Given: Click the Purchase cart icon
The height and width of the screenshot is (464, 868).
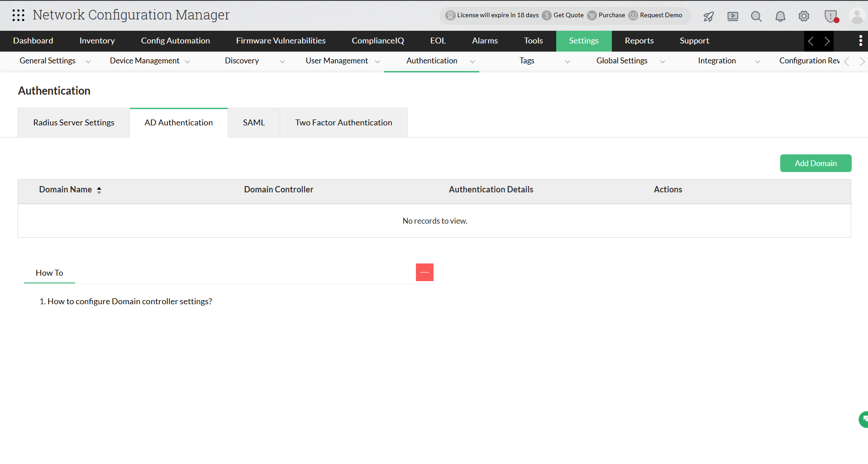Looking at the screenshot, I should point(592,15).
